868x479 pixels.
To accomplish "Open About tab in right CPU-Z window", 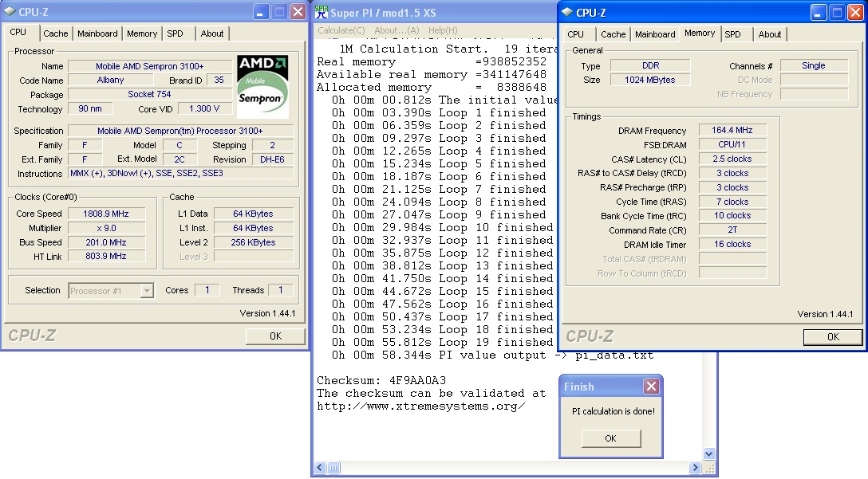I will pyautogui.click(x=770, y=34).
